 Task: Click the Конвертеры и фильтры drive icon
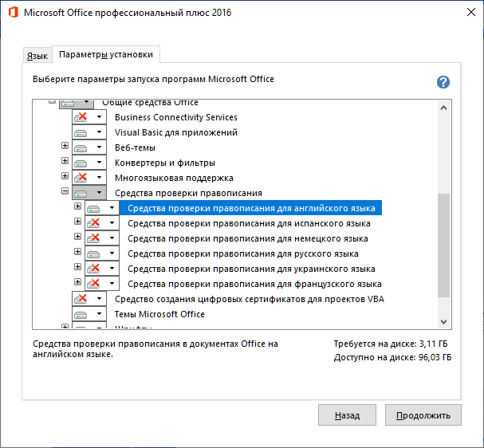(81, 163)
